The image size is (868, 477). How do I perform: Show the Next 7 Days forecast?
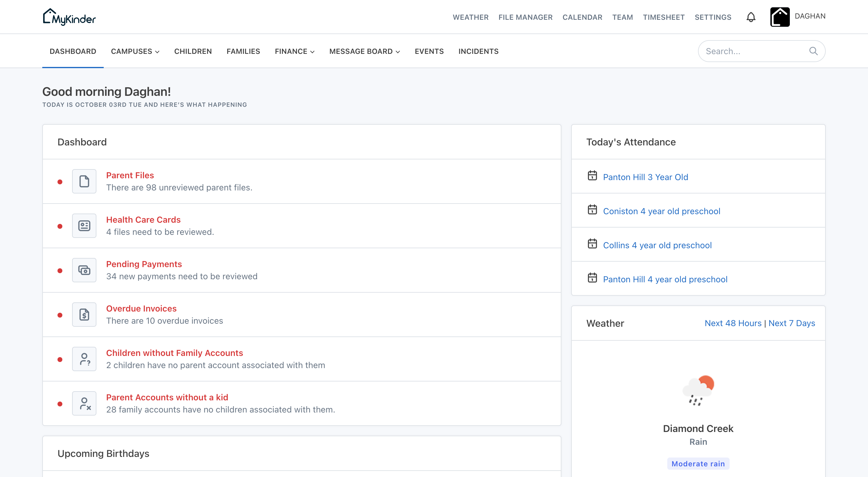pyautogui.click(x=792, y=323)
